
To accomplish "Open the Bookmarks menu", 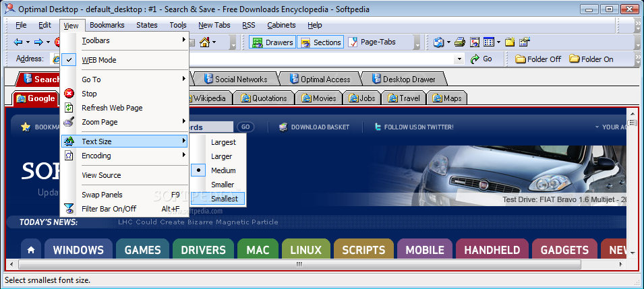I will [x=107, y=25].
